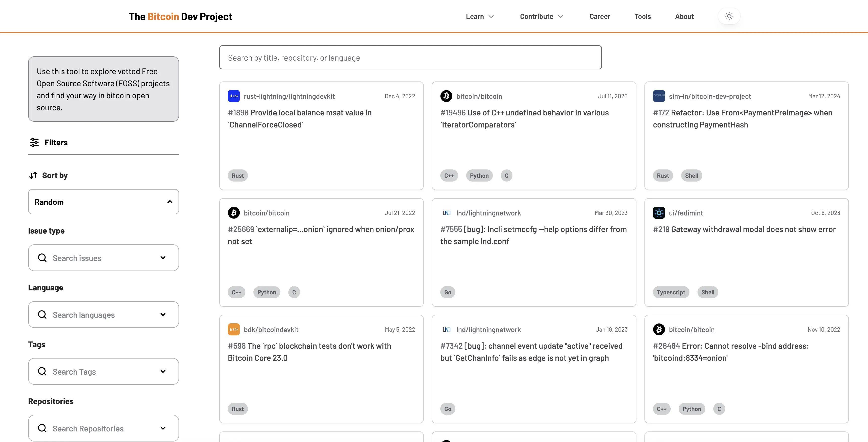Open the Search Tags dropdown
Viewport: 868px width, 442px height.
tap(163, 371)
